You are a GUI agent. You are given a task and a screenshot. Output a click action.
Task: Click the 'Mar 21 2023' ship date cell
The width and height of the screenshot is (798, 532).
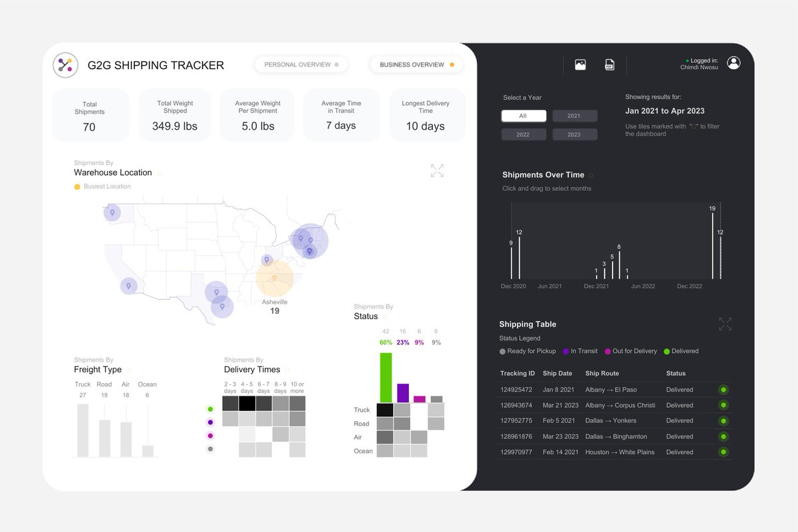click(561, 405)
